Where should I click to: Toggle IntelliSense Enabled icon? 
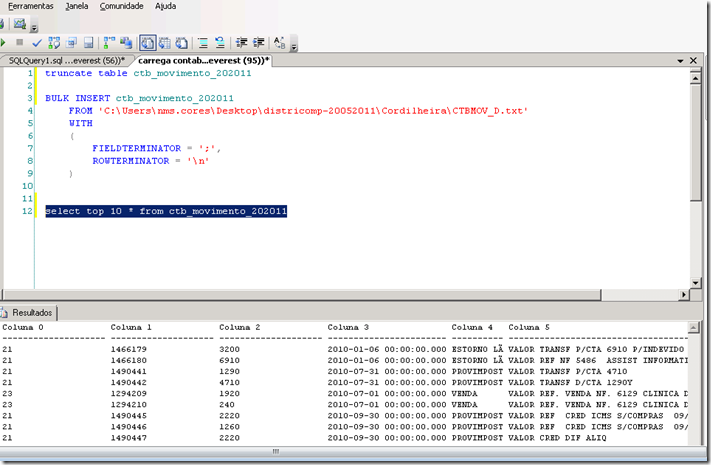88,43
